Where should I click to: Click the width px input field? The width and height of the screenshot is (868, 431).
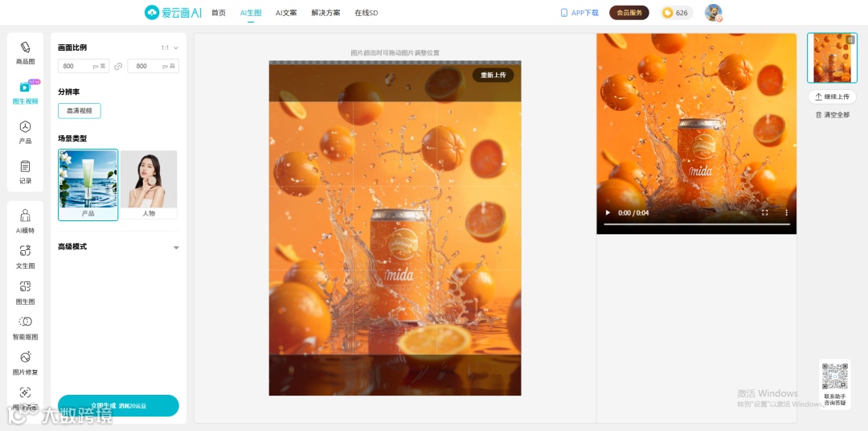pos(84,66)
